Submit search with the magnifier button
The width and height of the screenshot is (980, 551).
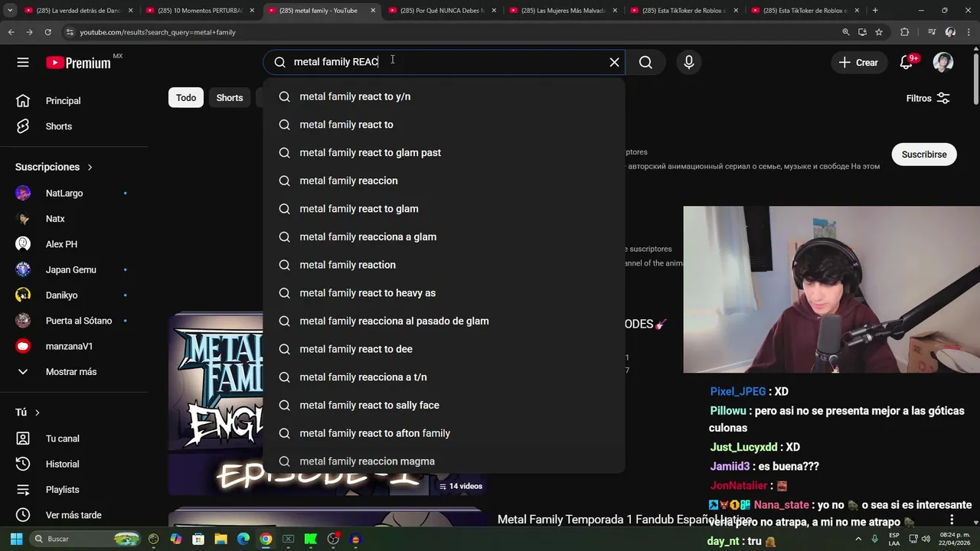(645, 62)
